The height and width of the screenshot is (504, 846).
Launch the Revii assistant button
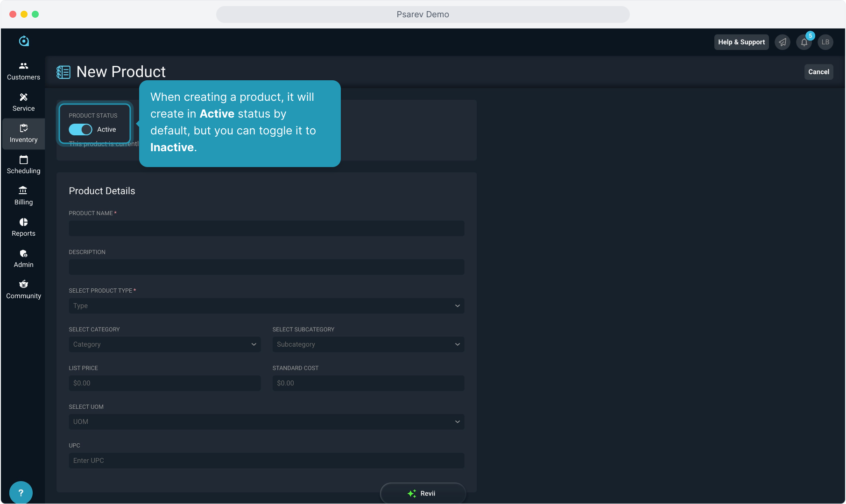point(423,493)
